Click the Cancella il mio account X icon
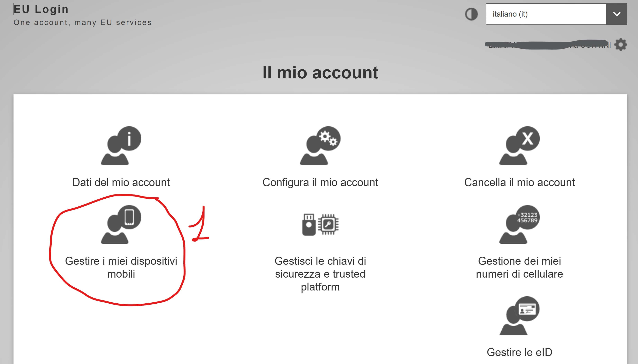638x364 pixels. click(519, 146)
